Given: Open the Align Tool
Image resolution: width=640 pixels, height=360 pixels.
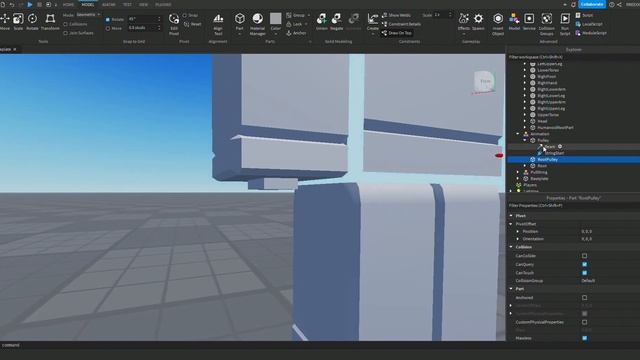Looking at the screenshot, I should 218,24.
